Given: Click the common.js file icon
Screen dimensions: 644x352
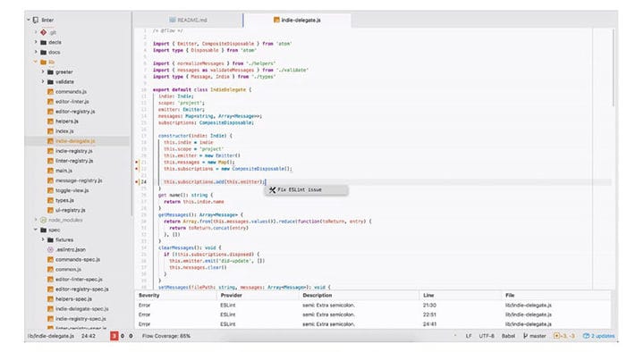Looking at the screenshot, I should (x=50, y=269).
